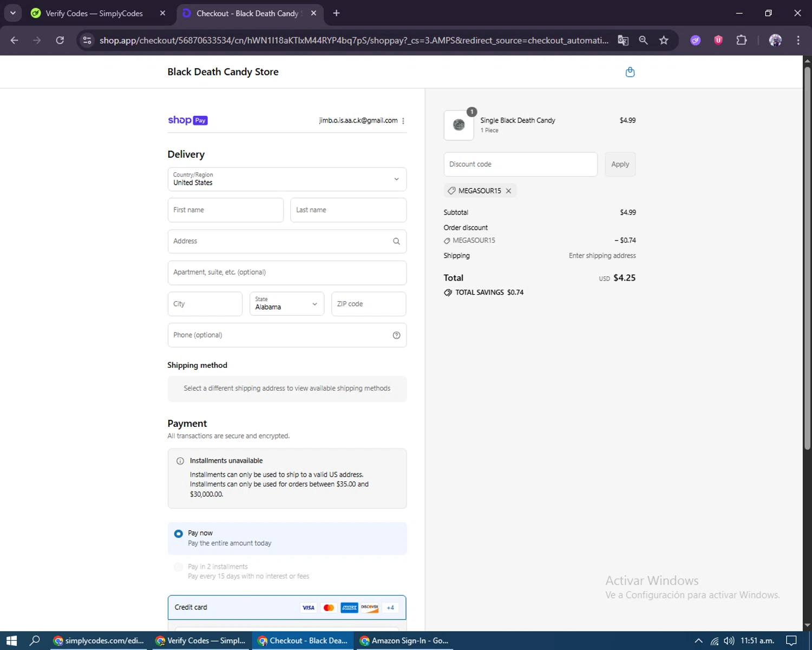Show hidden system tray icons
Viewport: 812px width, 650px height.
click(698, 641)
